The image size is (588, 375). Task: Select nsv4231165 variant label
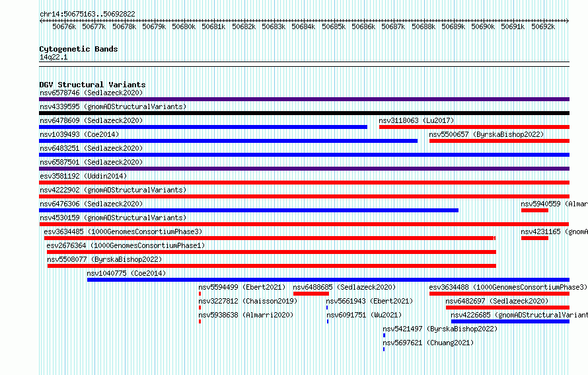[554, 231]
